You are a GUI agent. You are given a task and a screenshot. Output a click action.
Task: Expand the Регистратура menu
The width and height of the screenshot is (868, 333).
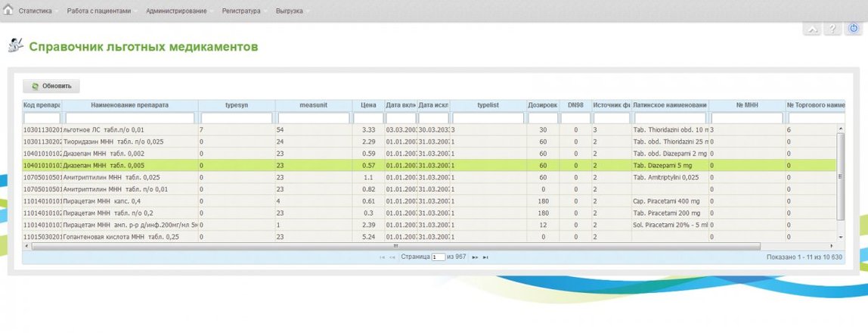tap(241, 12)
